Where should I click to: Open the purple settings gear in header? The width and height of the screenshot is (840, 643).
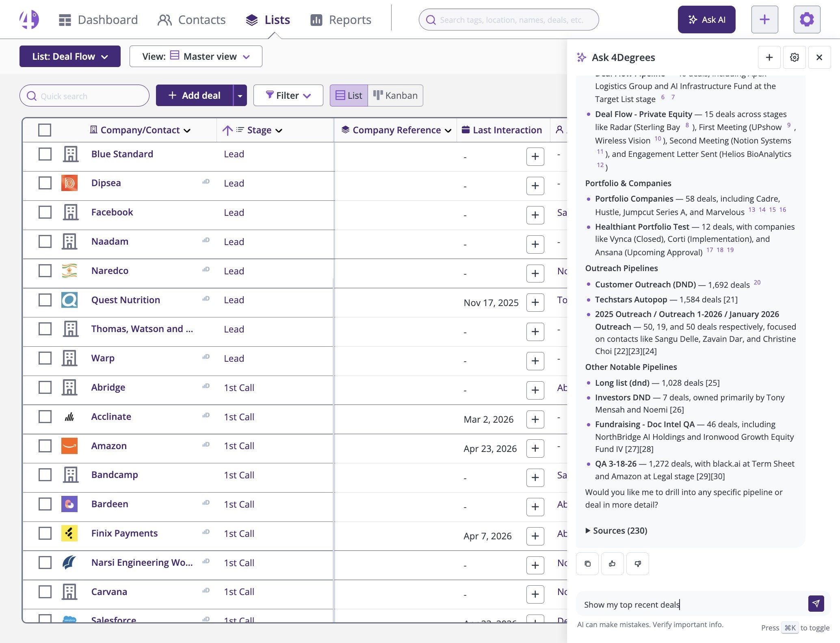click(x=807, y=20)
